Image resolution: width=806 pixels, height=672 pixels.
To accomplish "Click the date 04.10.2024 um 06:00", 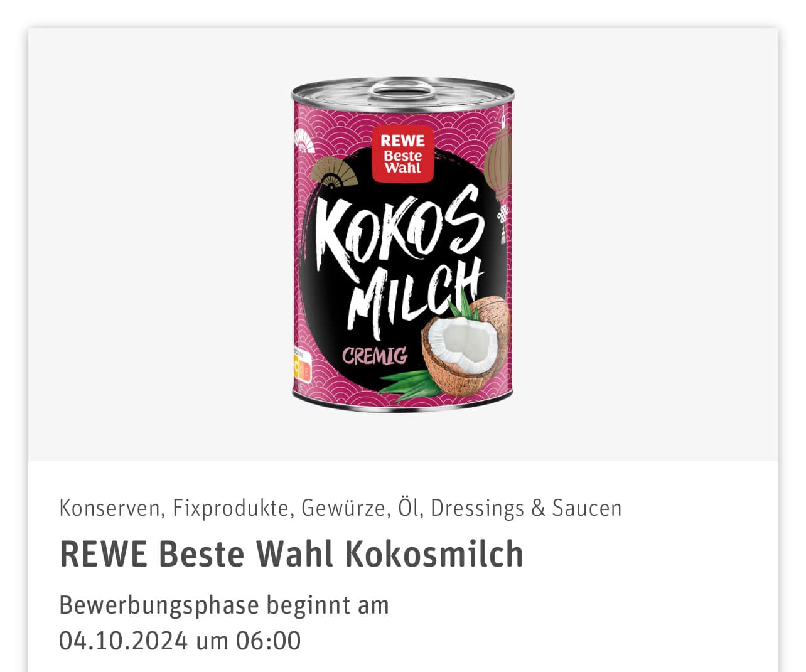I will tap(180, 641).
